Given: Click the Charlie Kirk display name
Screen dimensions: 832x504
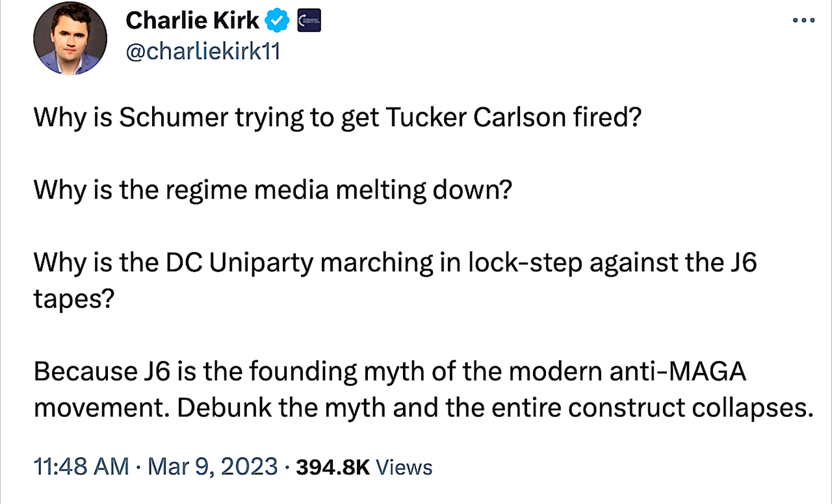Looking at the screenshot, I should [192, 21].
